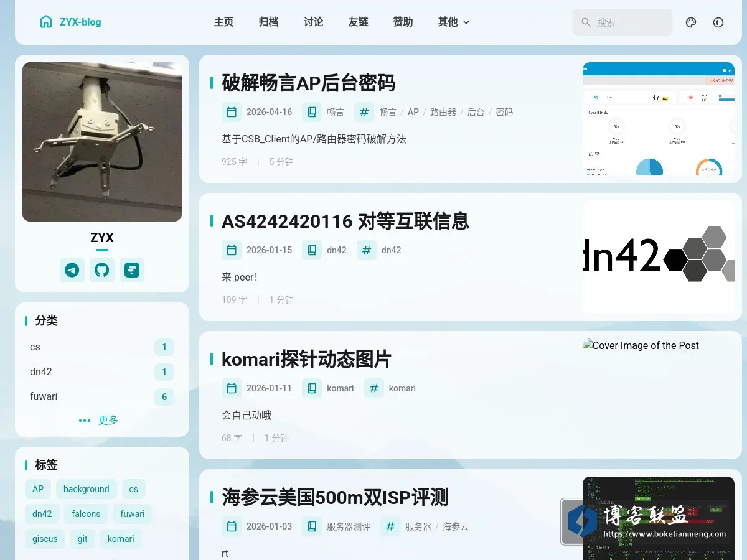Click the search magnifier icon
747x560 pixels.
tap(586, 22)
